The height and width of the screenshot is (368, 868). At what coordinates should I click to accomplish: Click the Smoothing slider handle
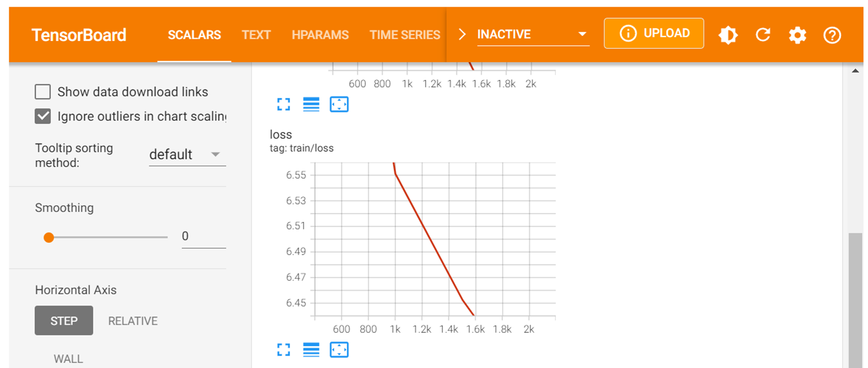49,237
